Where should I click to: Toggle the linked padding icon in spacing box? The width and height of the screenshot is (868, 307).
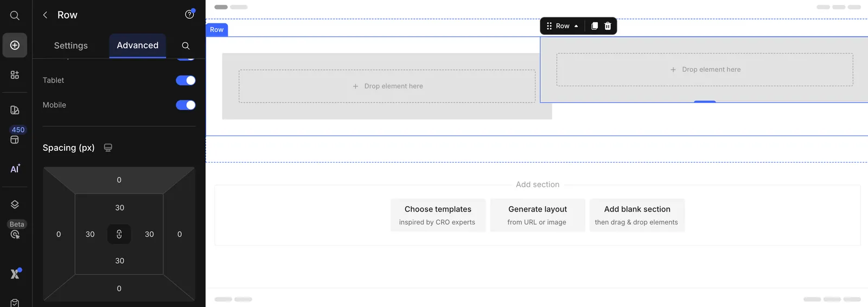(119, 234)
